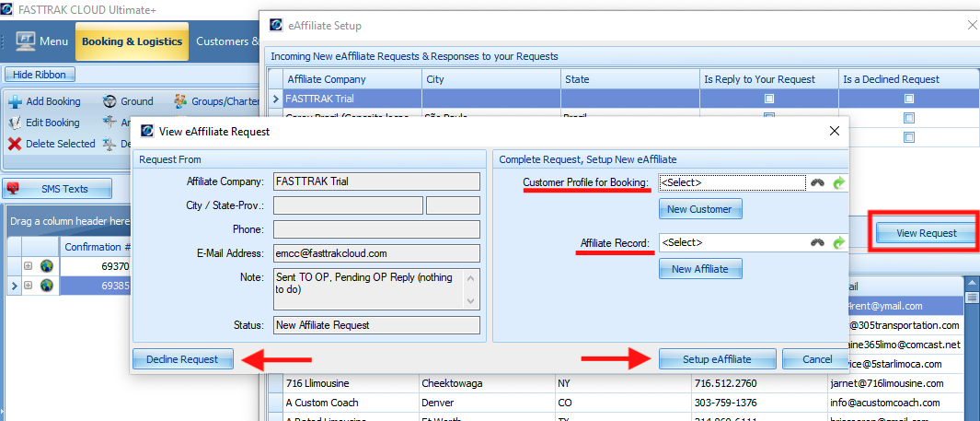Click the View eAffiliate Request title icon
Screen dimensions: 980x421
tap(147, 131)
